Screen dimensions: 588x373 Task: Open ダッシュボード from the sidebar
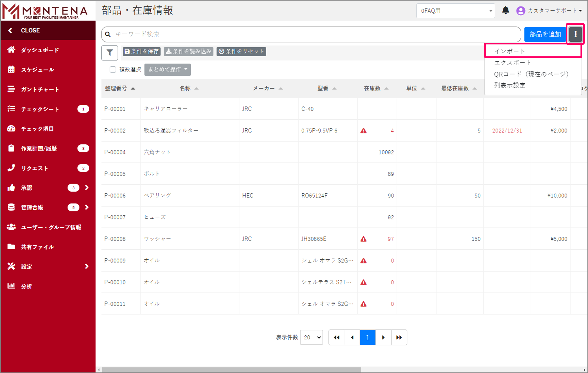[x=40, y=50]
